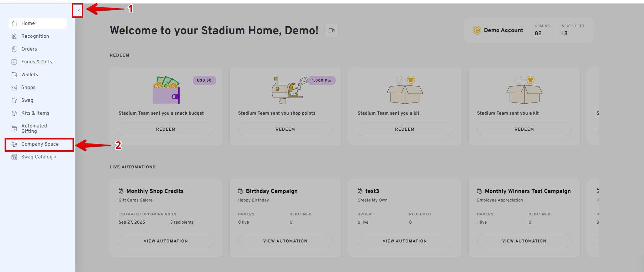
Task: Click the Demo Account coin badge
Action: tap(477, 30)
